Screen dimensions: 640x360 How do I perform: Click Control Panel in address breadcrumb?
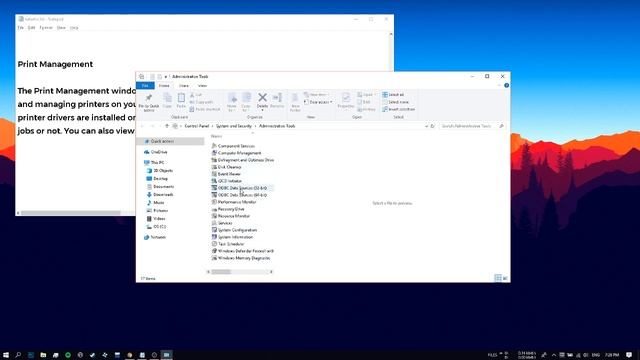pyautogui.click(x=197, y=126)
